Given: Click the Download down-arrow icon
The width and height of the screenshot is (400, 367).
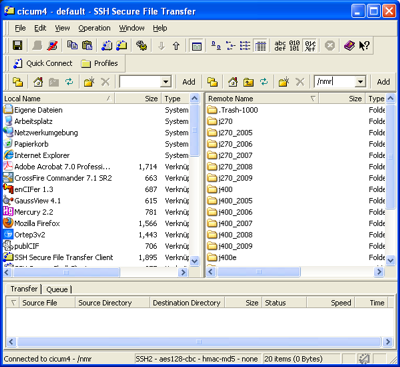Looking at the screenshot, I should coord(161,46).
